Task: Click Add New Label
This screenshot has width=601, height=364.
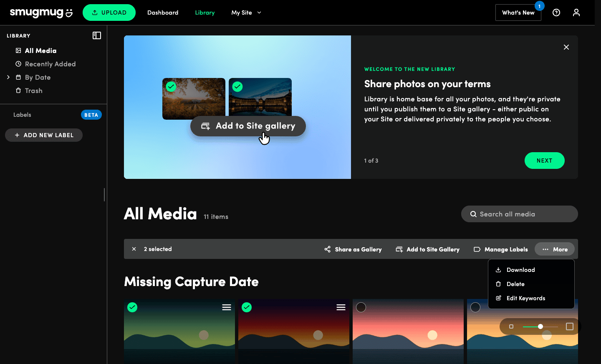Action: (44, 135)
